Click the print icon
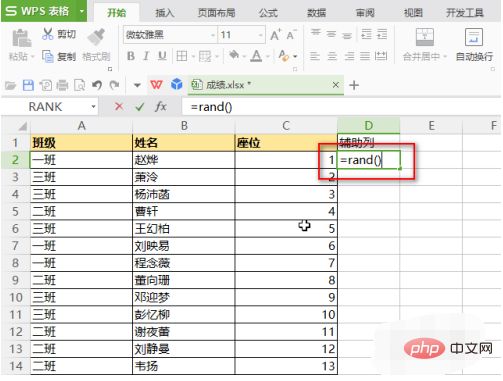Screen dimensions: 503x381 click(62, 85)
